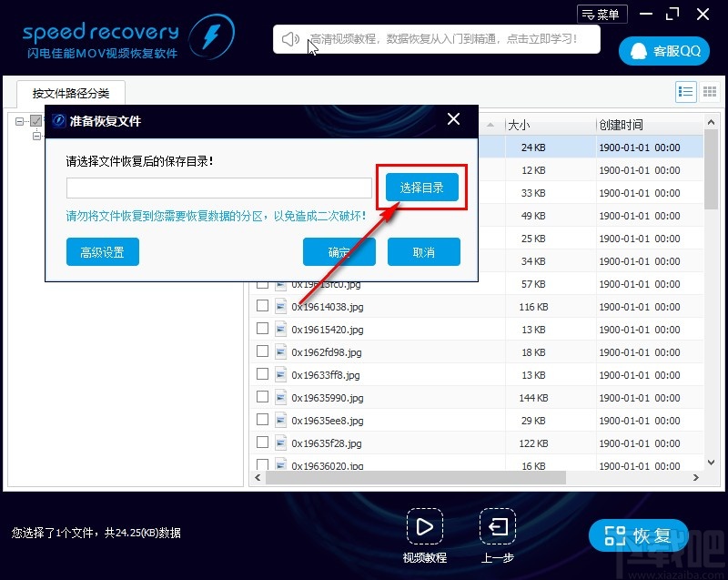Viewport: 728px width, 580px height.
Task: Collapse the top node in the directory tree
Action: pos(19,121)
